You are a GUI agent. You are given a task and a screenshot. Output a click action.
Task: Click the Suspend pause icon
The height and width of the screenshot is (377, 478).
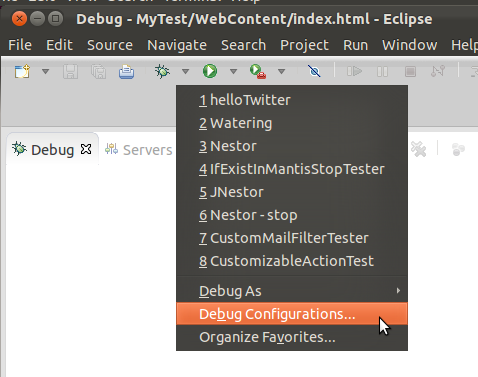coord(382,71)
